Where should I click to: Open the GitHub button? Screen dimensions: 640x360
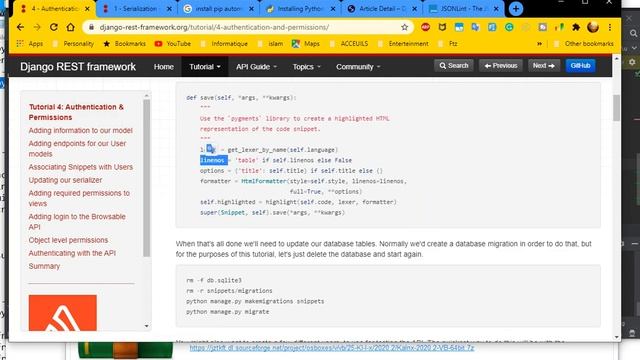click(x=580, y=66)
